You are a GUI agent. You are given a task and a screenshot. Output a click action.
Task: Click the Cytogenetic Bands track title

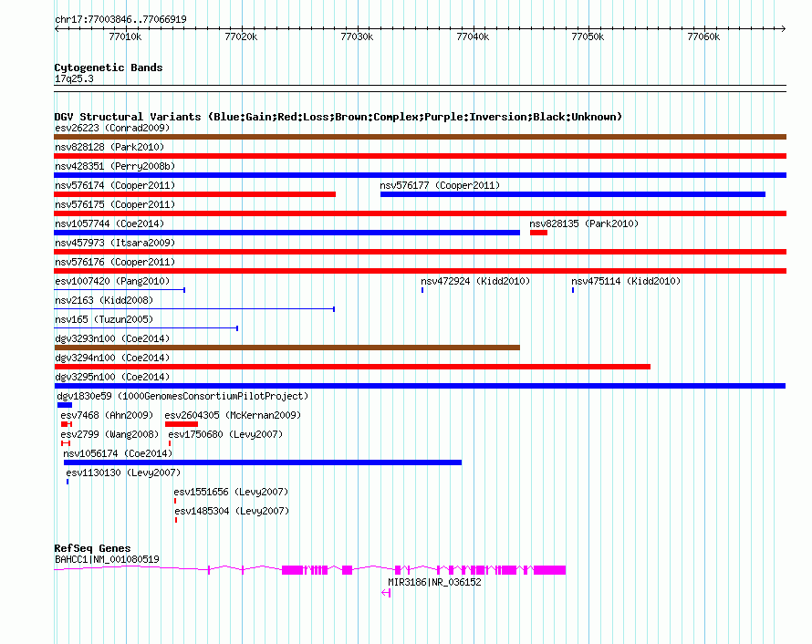[109, 68]
